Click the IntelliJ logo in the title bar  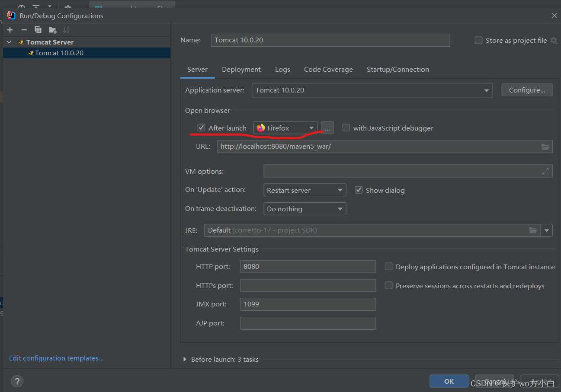click(x=11, y=16)
